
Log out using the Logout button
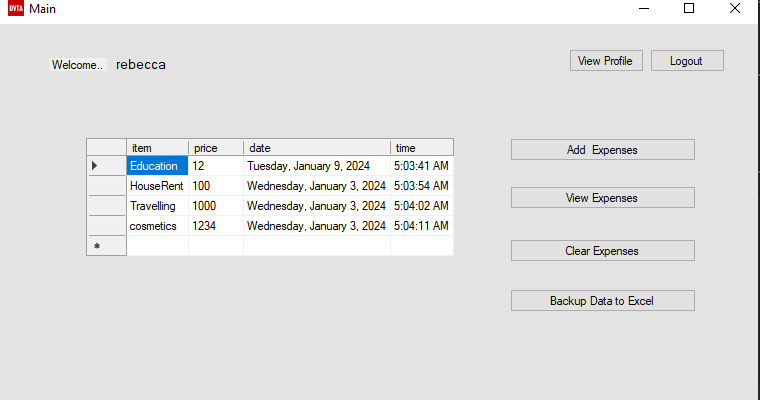(687, 61)
